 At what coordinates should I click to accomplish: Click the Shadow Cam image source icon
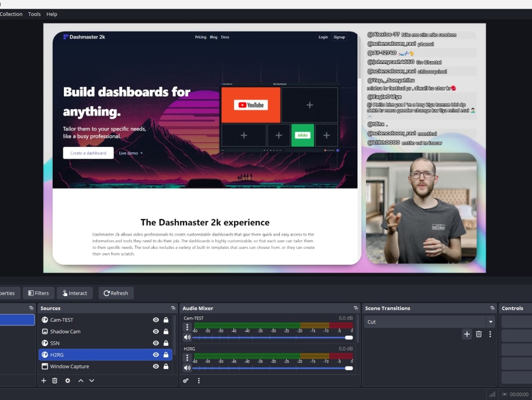tap(45, 331)
